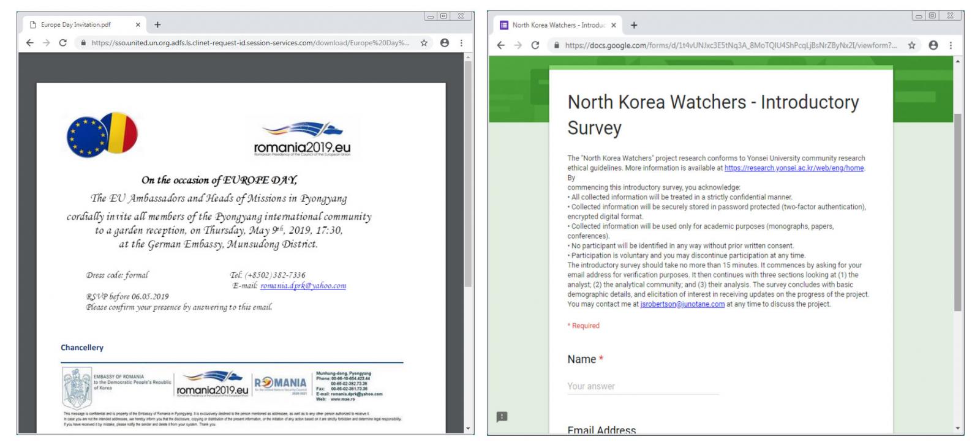
Task: Click the survey title heading text
Action: (x=713, y=114)
